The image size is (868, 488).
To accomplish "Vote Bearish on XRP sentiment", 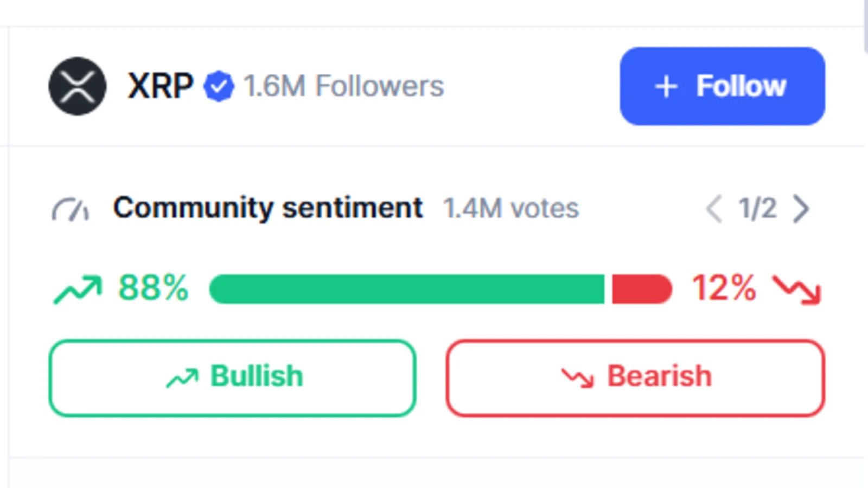I will pos(635,378).
